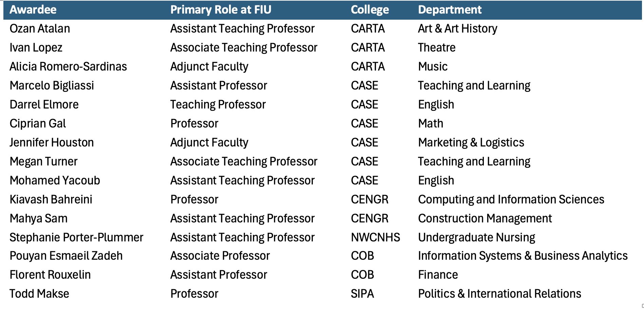Select Computing and Information Sciences cell

(x=511, y=200)
